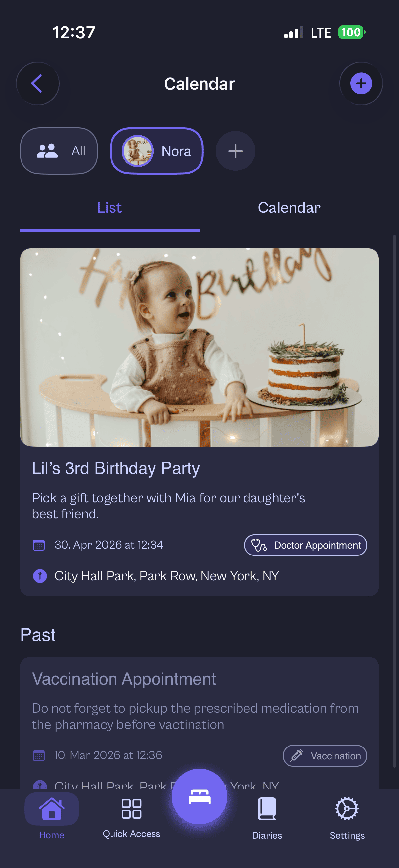Tap the add child plus circle
The height and width of the screenshot is (868, 399).
235,151
